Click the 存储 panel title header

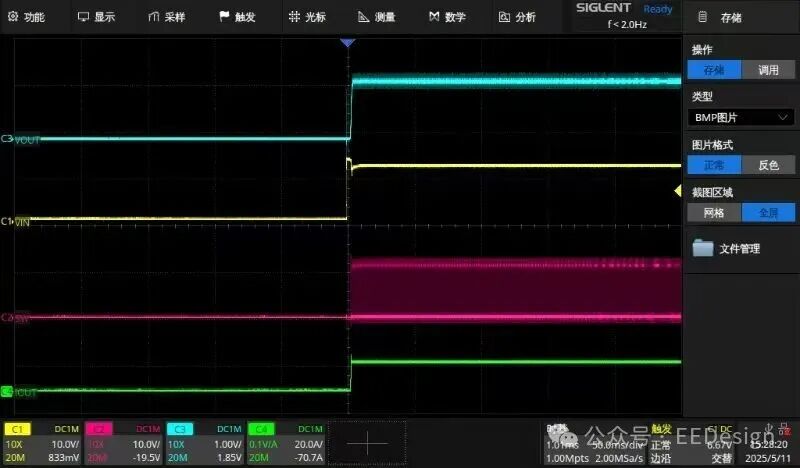click(x=731, y=17)
